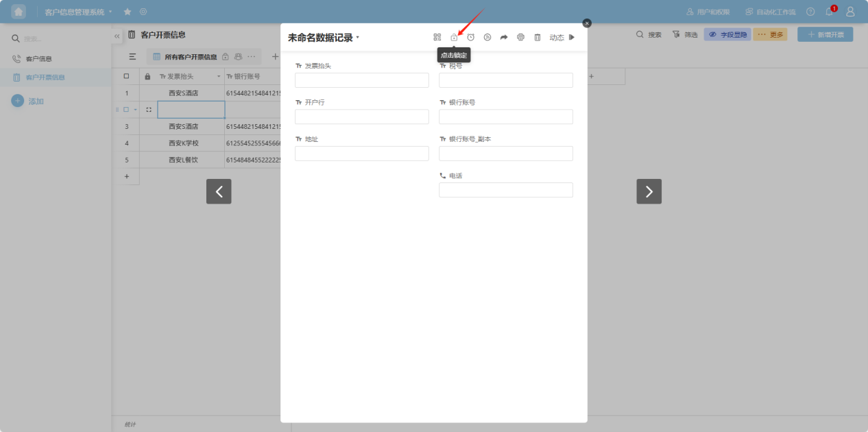Check the row 2 selection checkbox

[126, 110]
